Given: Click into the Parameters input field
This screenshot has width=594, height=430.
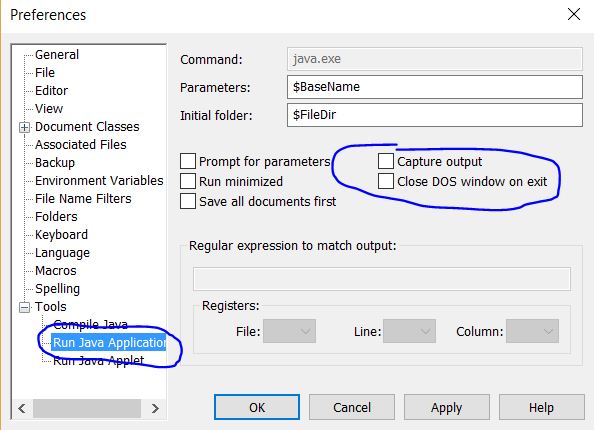Looking at the screenshot, I should coord(435,87).
